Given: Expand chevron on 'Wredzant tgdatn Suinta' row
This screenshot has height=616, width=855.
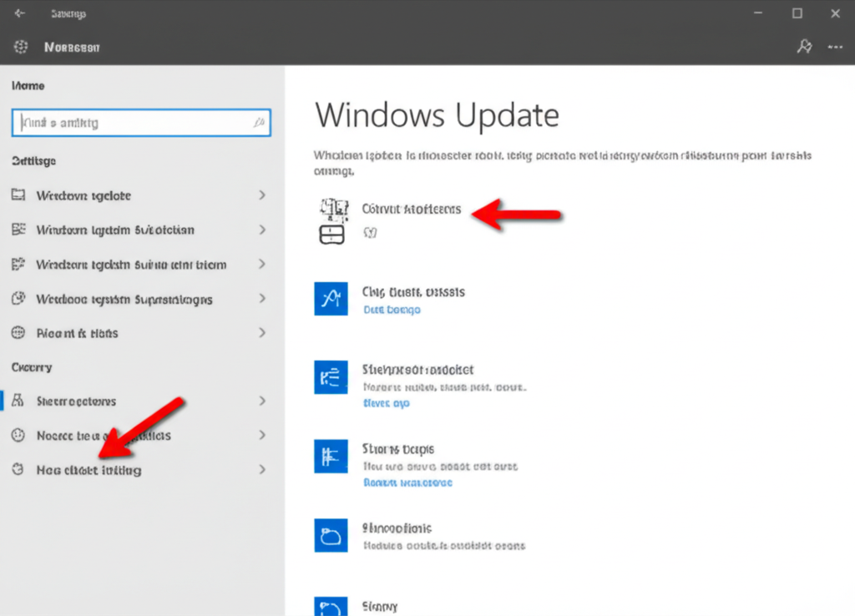Looking at the screenshot, I should coord(262,264).
